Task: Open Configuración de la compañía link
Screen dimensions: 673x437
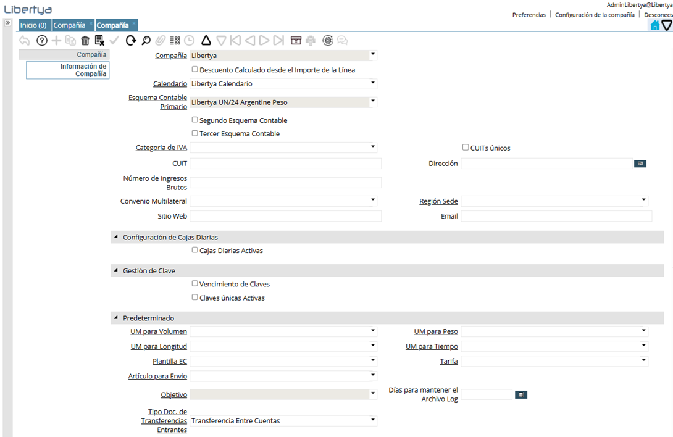Action: [x=594, y=15]
